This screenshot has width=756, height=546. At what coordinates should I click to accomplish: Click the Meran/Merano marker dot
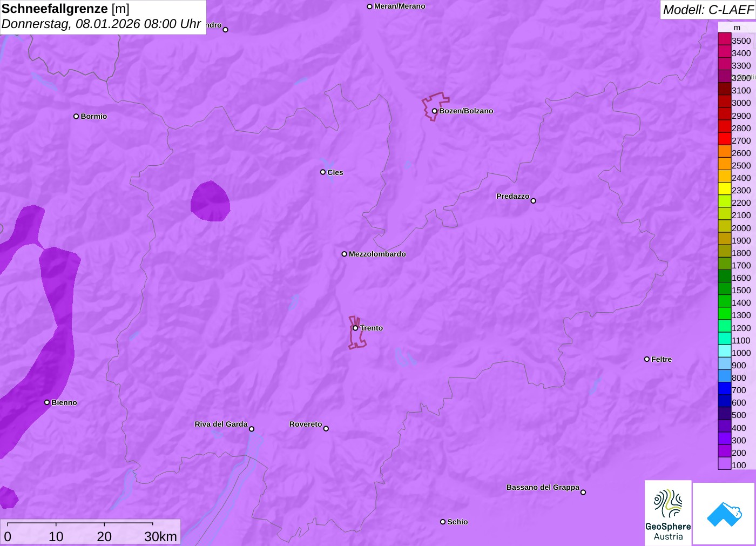point(369,6)
